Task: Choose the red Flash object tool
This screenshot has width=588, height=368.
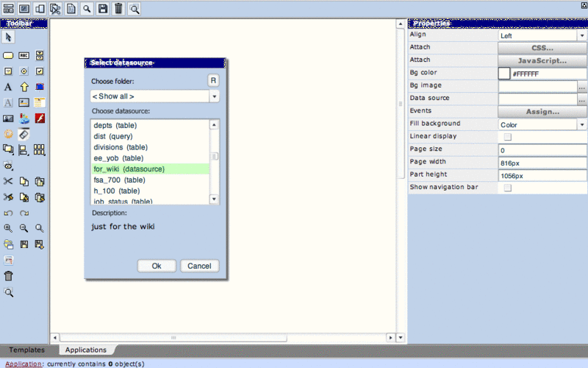Action: 40,118
